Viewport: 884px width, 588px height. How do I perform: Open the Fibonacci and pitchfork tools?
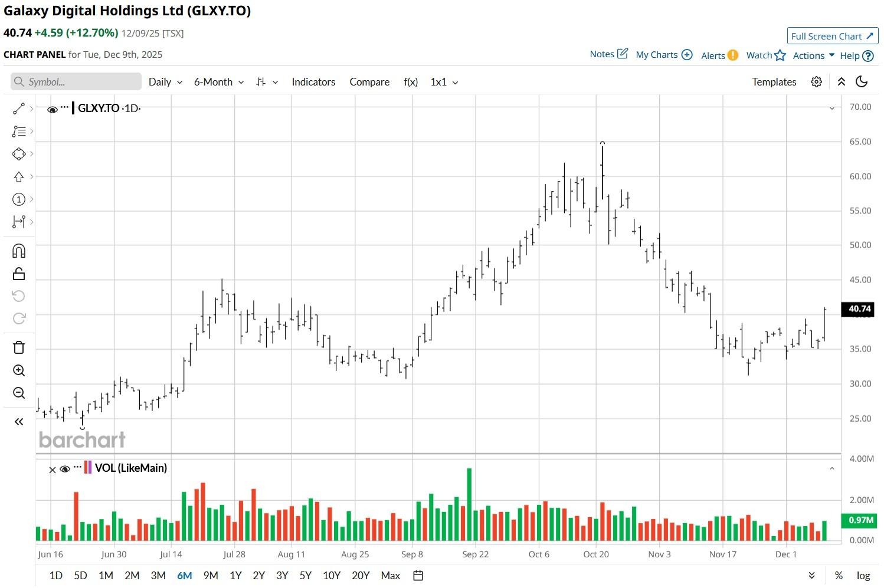pyautogui.click(x=19, y=132)
